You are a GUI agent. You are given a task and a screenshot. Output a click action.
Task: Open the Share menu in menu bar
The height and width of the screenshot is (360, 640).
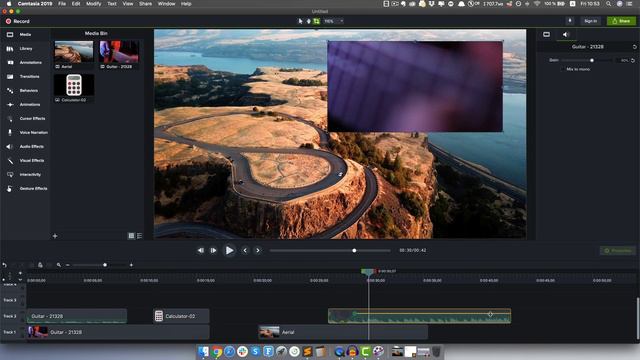coord(145,4)
